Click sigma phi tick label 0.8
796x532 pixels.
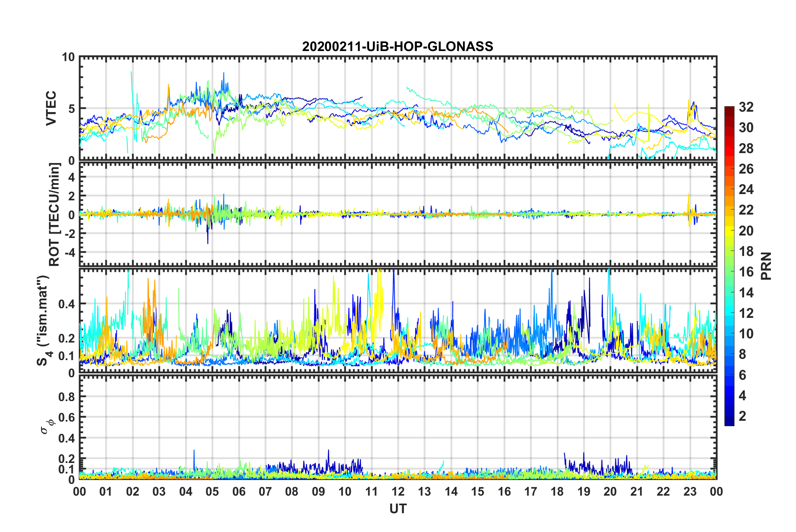coord(67,396)
